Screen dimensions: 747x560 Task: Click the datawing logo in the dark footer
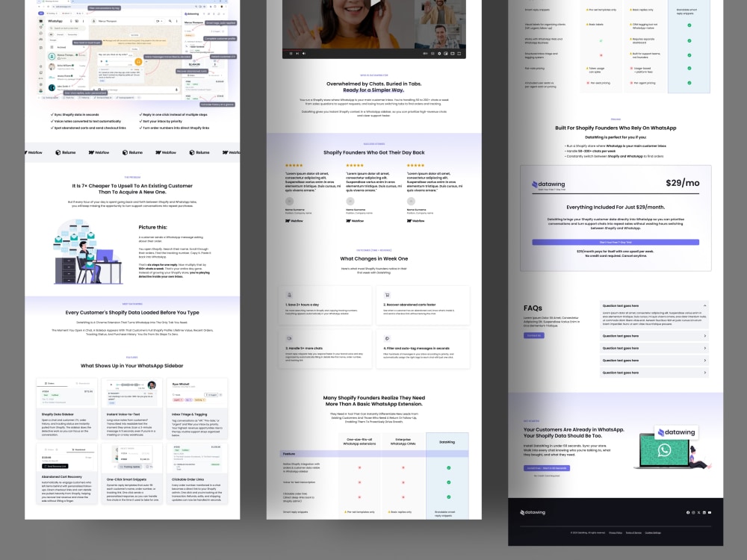pyautogui.click(x=533, y=512)
